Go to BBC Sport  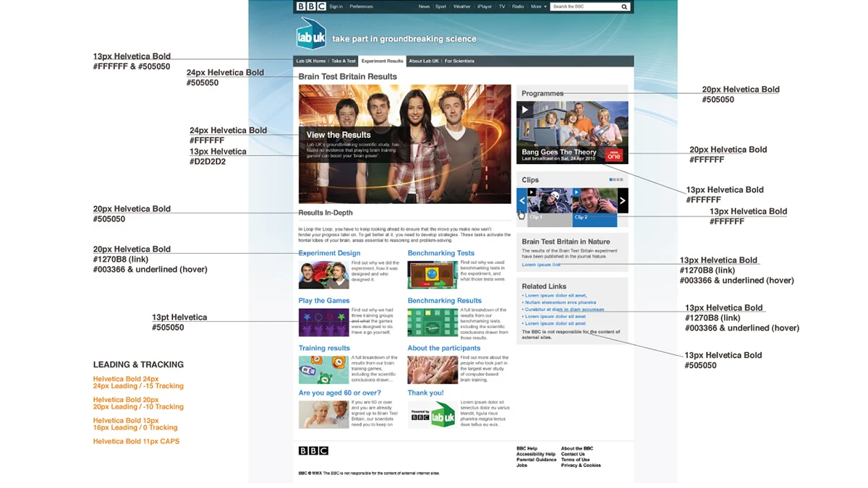click(x=442, y=7)
